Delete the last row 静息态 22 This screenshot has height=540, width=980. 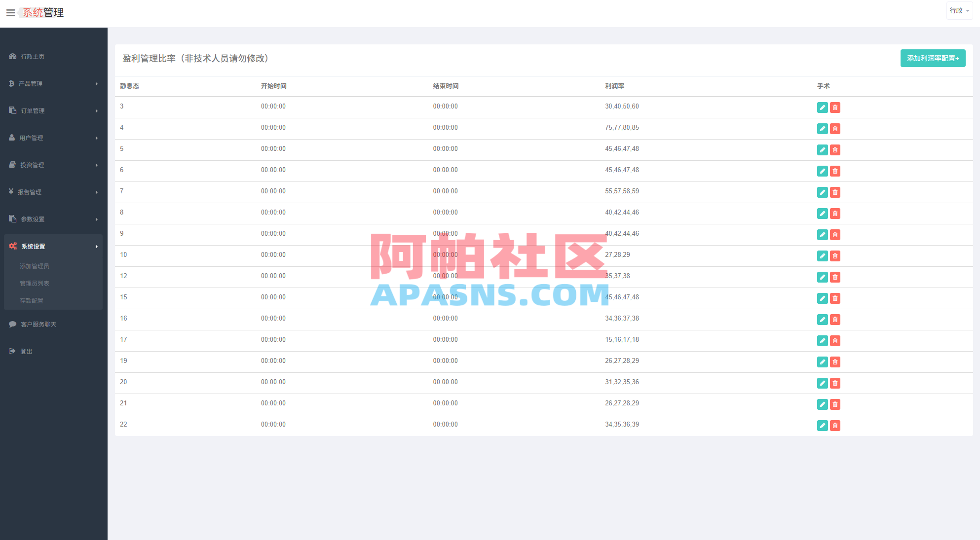pyautogui.click(x=835, y=426)
